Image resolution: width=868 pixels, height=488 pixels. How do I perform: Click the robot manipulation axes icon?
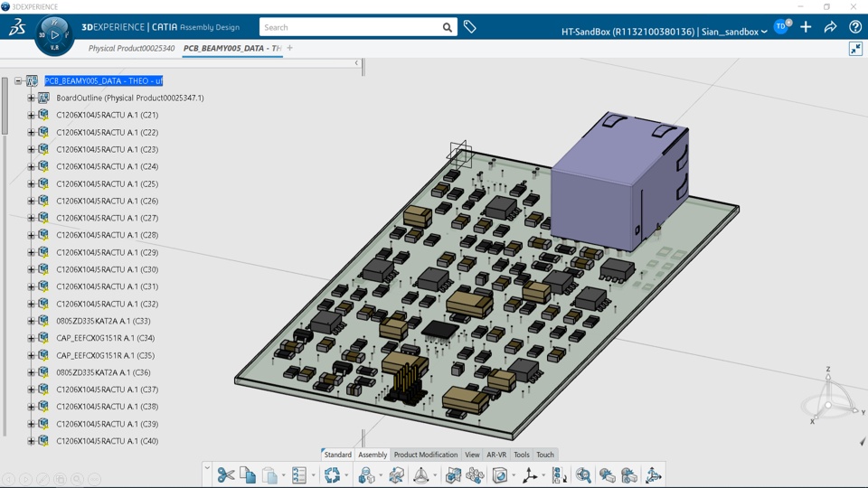[653, 474]
